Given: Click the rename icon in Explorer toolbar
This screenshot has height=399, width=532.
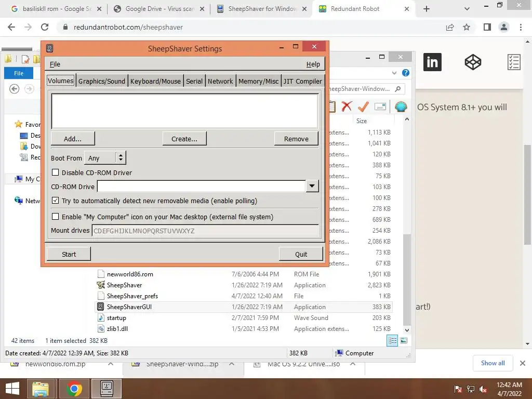Looking at the screenshot, I should point(380,107).
